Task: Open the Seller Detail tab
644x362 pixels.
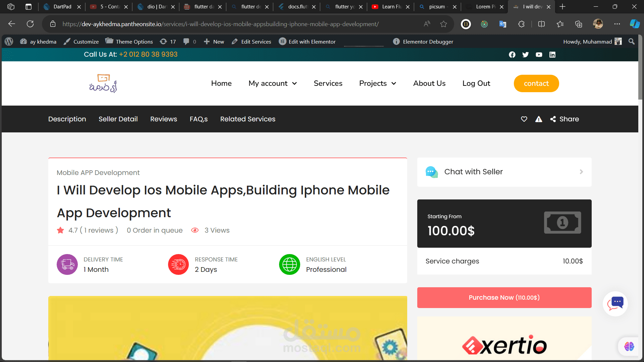Action: click(x=118, y=119)
